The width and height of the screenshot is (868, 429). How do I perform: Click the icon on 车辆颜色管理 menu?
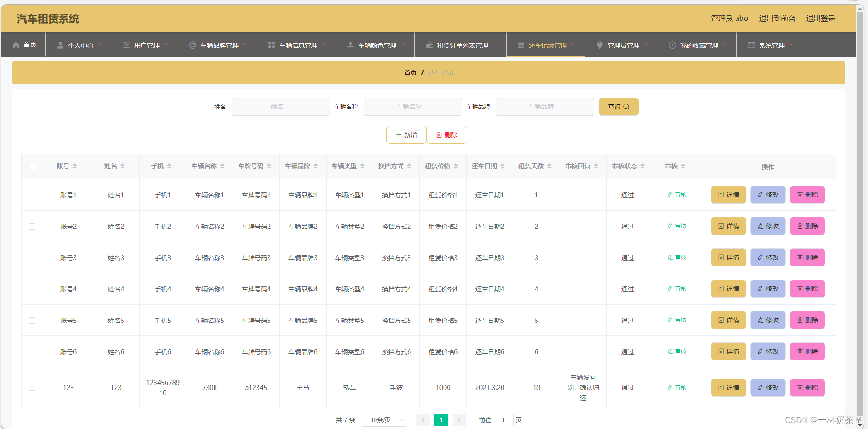click(351, 45)
